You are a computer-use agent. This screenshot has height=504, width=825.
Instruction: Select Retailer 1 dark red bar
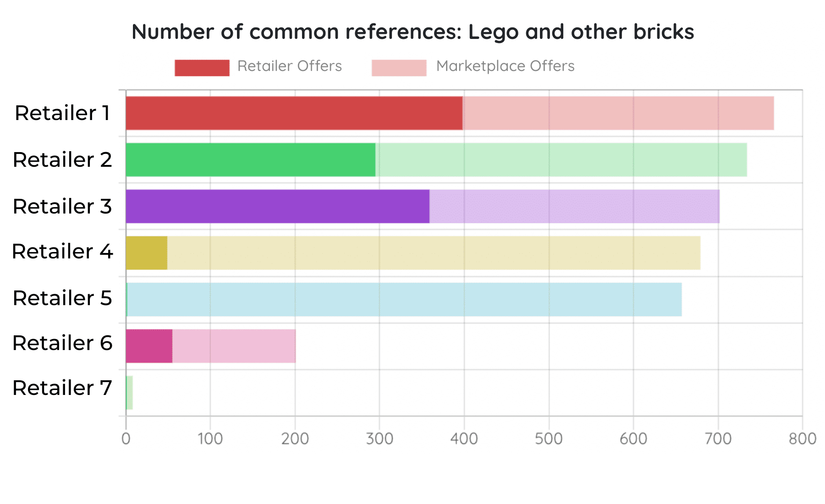294,113
